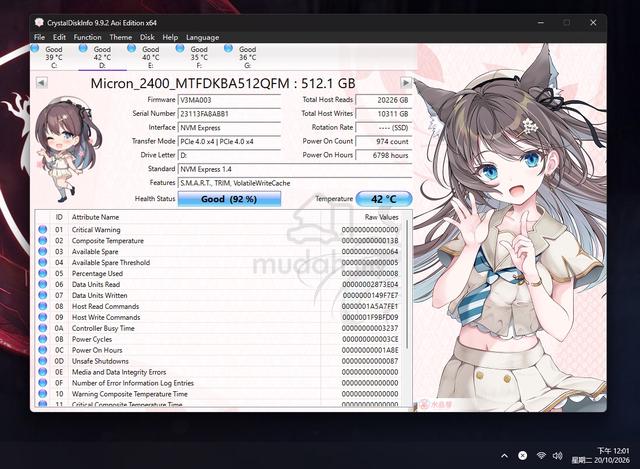Click the blue status icon for Critical Warning
The image size is (640, 469).
[42, 229]
